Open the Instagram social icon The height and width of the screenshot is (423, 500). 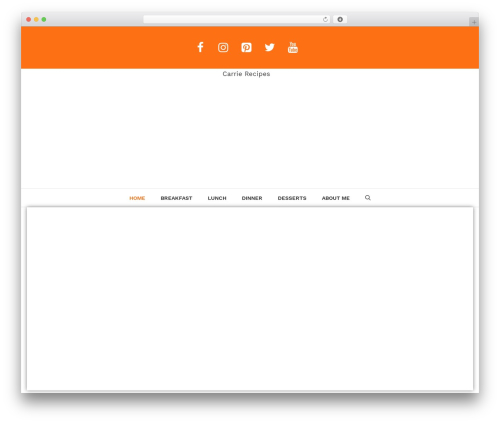pyautogui.click(x=223, y=47)
